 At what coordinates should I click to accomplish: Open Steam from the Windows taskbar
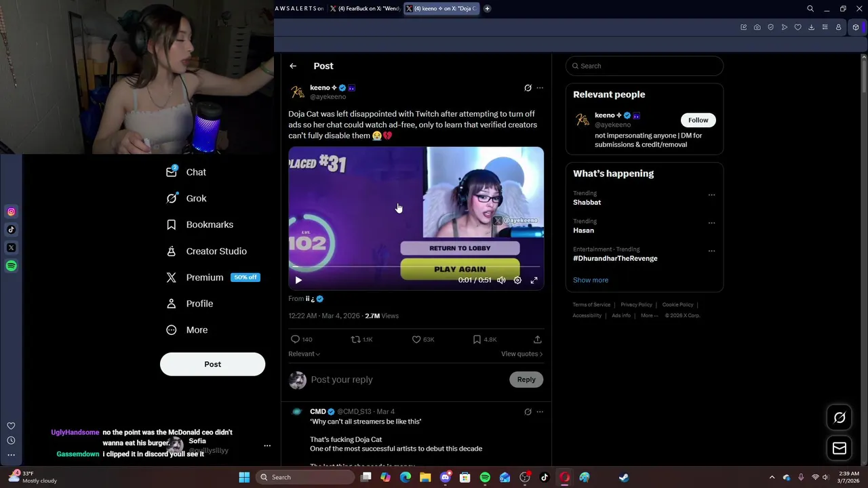624,477
